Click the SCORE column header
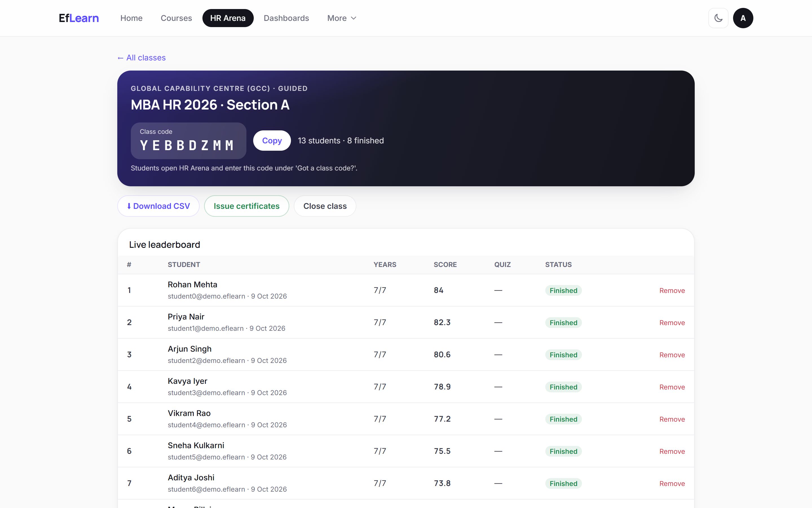 click(445, 264)
